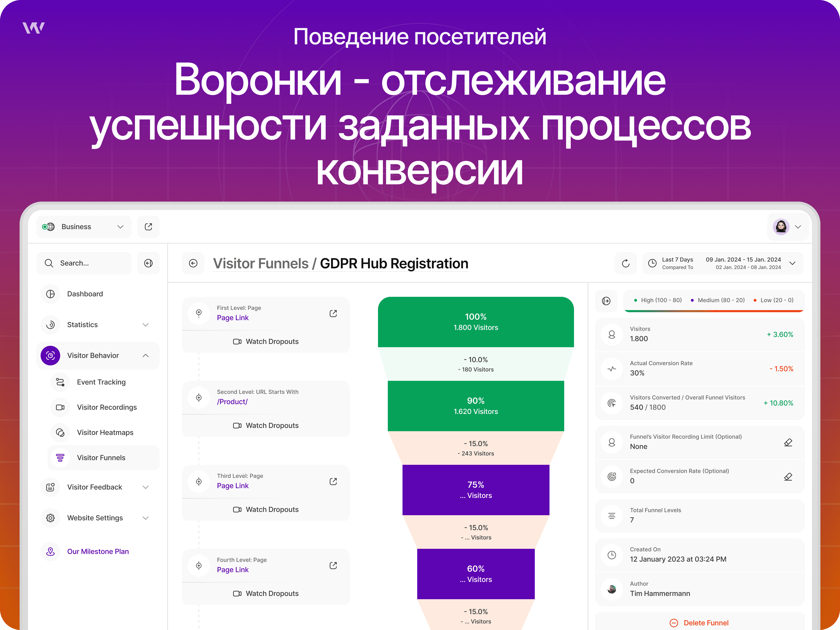
Task: Open website in new tab icon beside Business
Action: pos(148,227)
